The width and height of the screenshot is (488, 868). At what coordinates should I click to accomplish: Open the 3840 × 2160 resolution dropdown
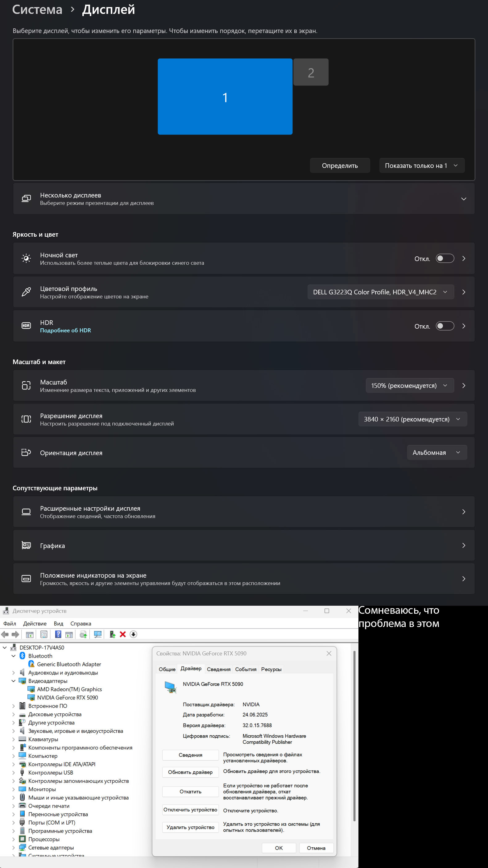click(x=412, y=419)
